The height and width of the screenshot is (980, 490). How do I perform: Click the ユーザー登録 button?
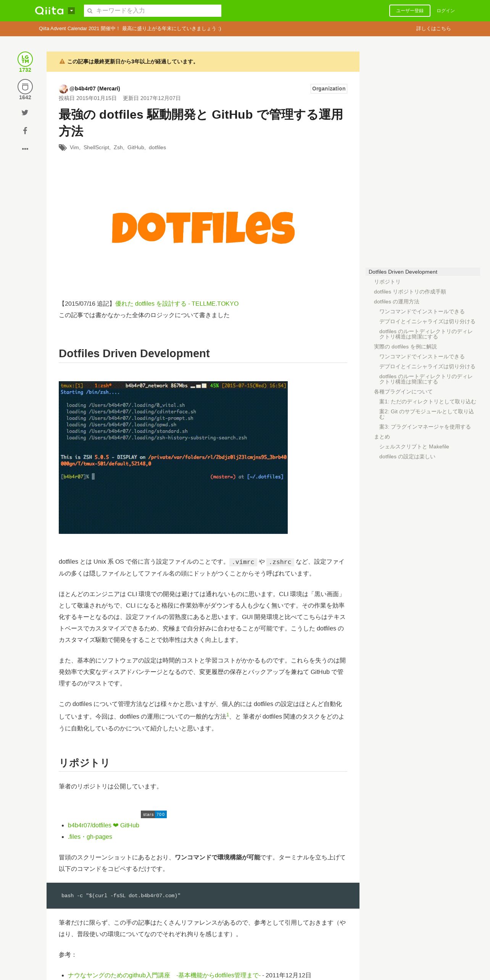point(409,11)
